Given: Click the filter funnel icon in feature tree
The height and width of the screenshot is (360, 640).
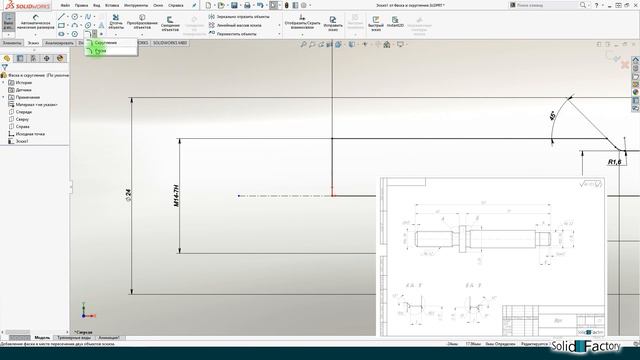Looking at the screenshot, I should pyautogui.click(x=4, y=67).
